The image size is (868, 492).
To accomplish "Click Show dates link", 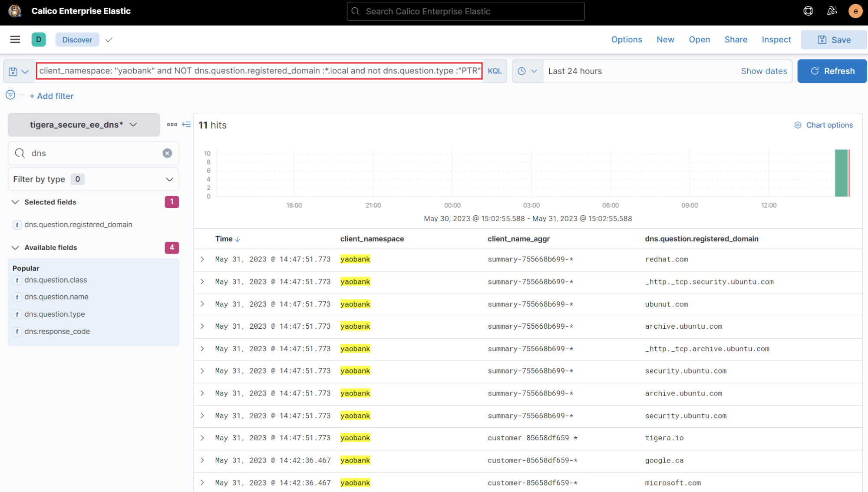I will click(764, 71).
